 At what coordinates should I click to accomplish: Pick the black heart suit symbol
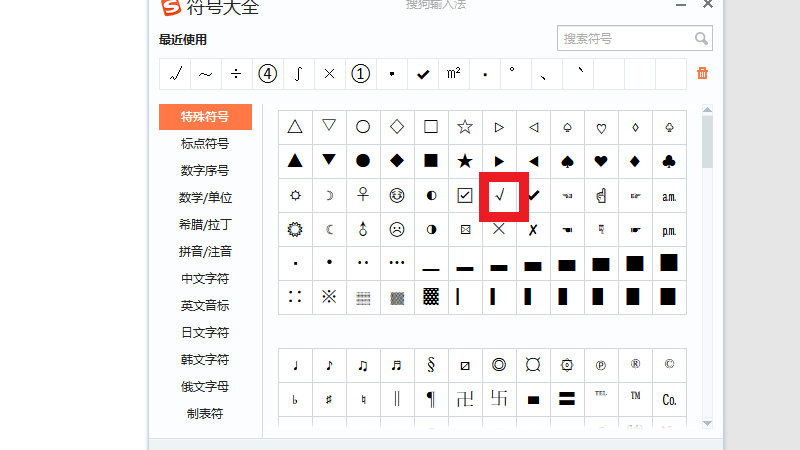click(x=601, y=161)
